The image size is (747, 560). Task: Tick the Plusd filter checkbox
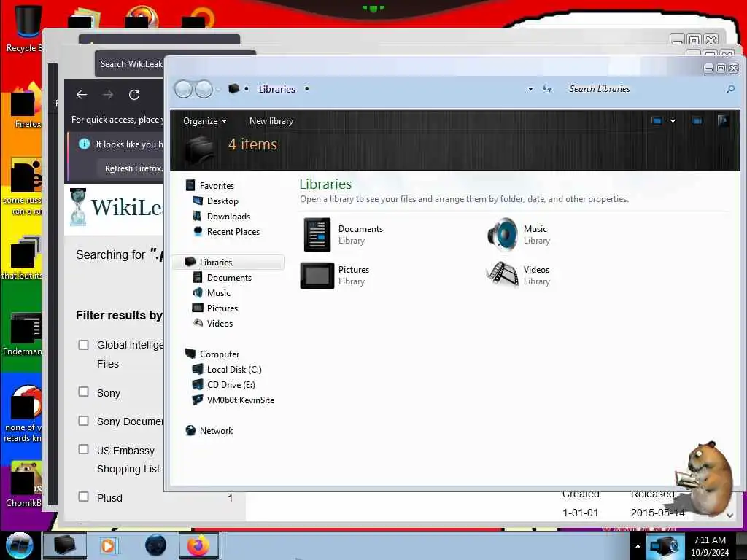[83, 497]
